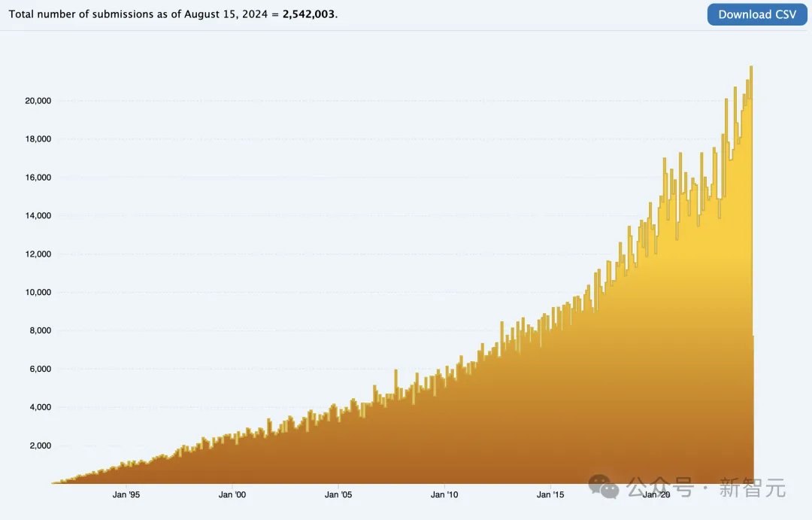Screen dimensions: 812x520
Task: Click the 4,000 y-axis label
Action: [x=41, y=407]
